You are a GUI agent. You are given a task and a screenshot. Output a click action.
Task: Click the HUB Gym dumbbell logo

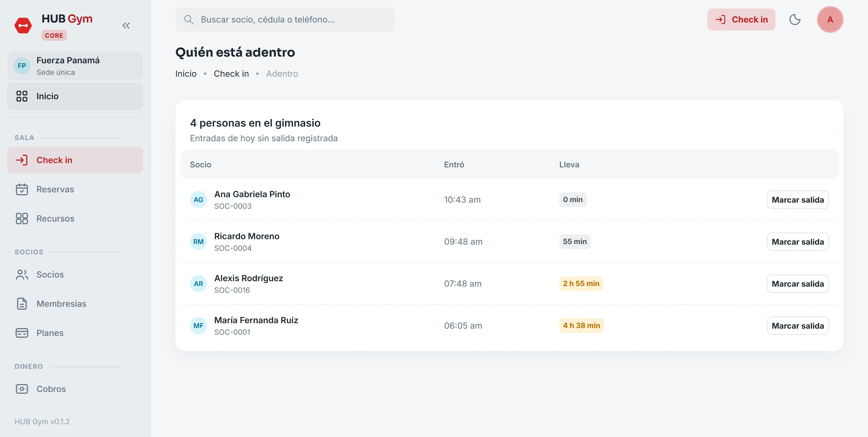pyautogui.click(x=23, y=26)
